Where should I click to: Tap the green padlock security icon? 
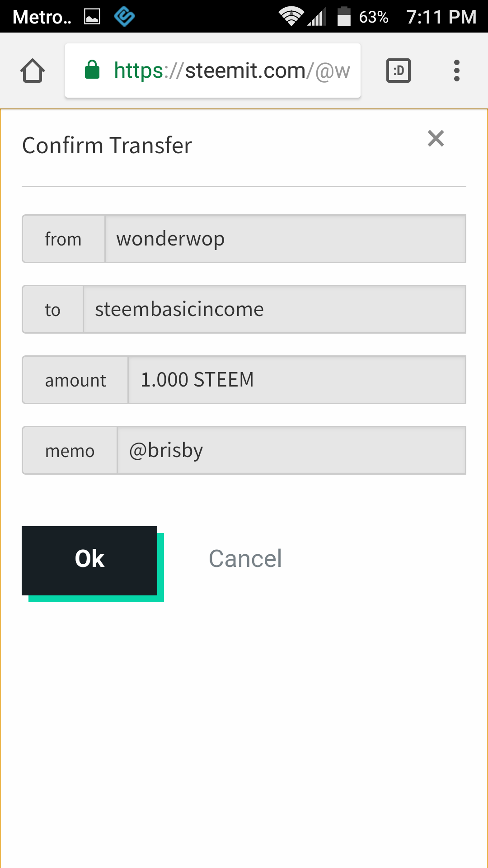click(92, 70)
